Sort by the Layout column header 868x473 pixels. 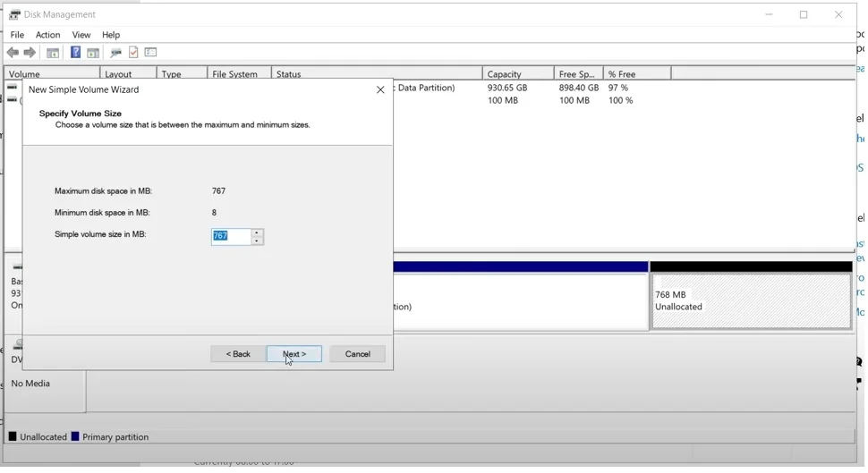[129, 74]
